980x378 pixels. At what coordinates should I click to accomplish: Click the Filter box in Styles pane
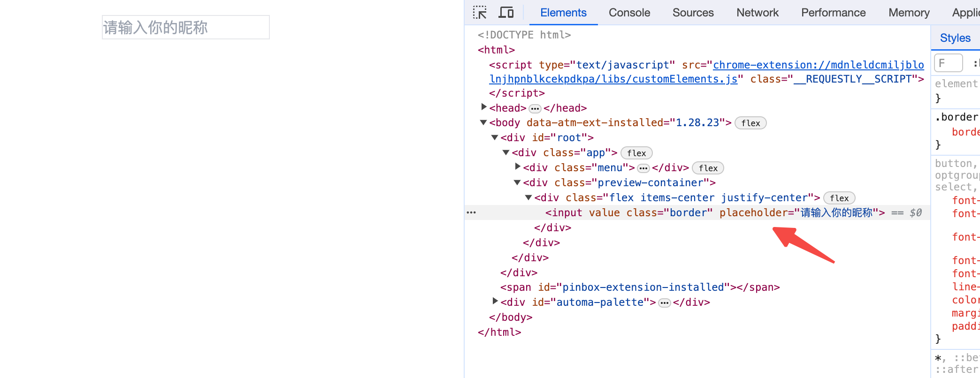(x=948, y=63)
